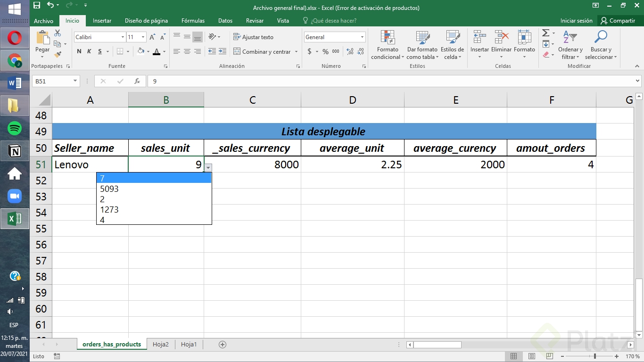
Task: Click the Save icon in title bar
Action: pyautogui.click(x=37, y=6)
